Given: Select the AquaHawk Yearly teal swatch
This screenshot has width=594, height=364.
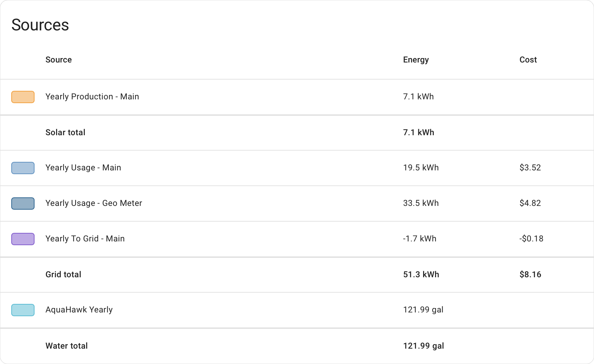Looking at the screenshot, I should point(23,310).
